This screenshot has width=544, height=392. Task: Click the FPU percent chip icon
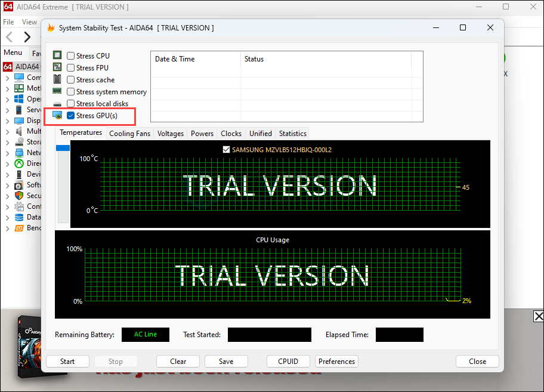(57, 67)
